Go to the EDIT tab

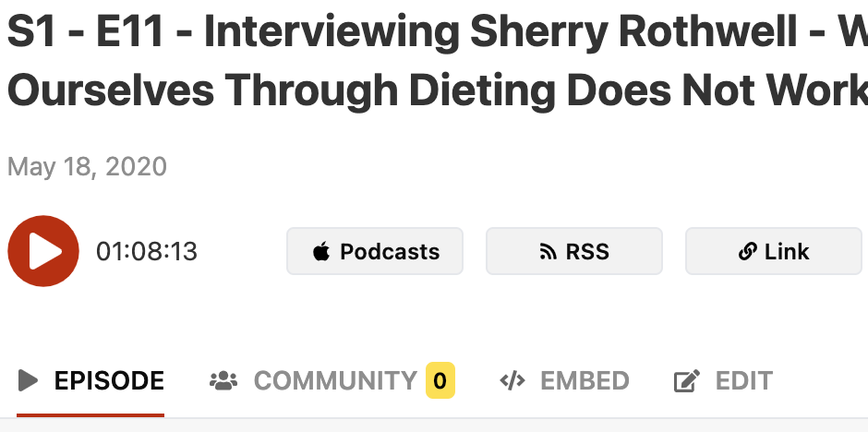point(742,380)
